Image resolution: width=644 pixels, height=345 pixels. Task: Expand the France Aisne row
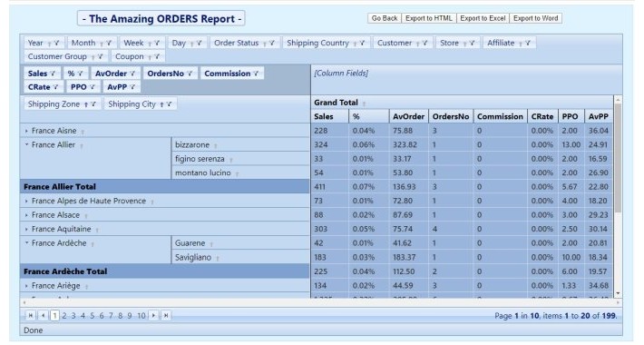pos(26,131)
